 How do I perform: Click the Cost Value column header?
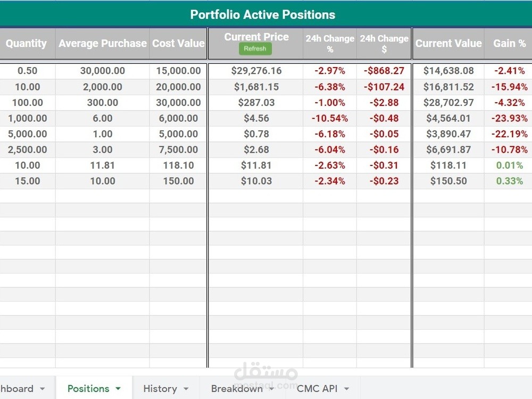pos(178,44)
